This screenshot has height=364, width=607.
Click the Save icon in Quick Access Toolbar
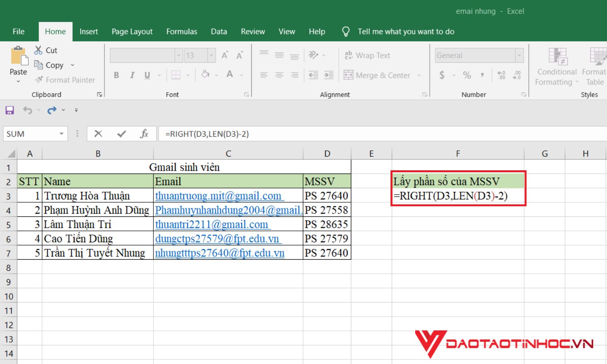[x=9, y=110]
